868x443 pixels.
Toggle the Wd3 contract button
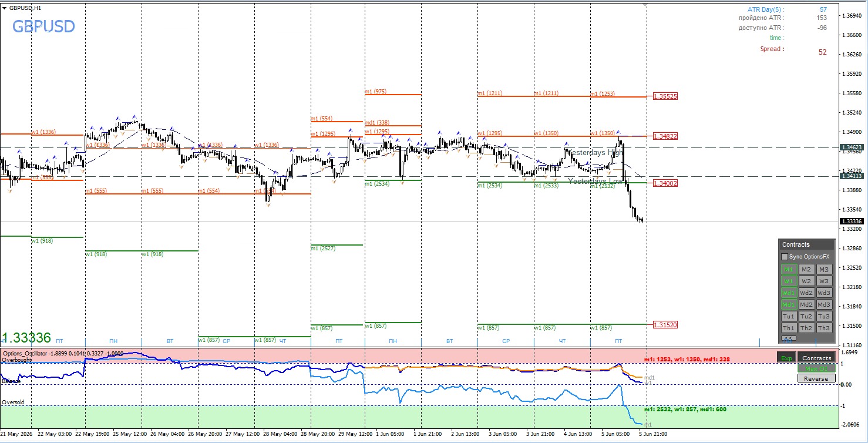pos(825,293)
